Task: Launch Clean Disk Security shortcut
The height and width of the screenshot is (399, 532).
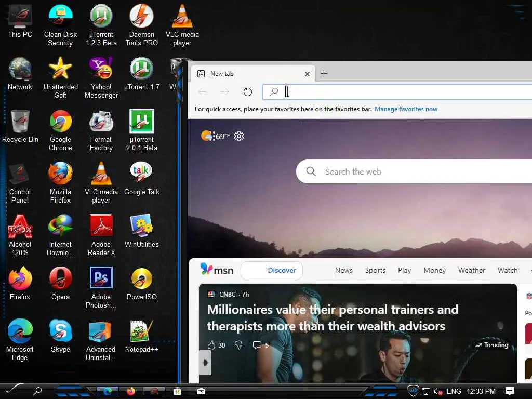Action: (x=60, y=25)
